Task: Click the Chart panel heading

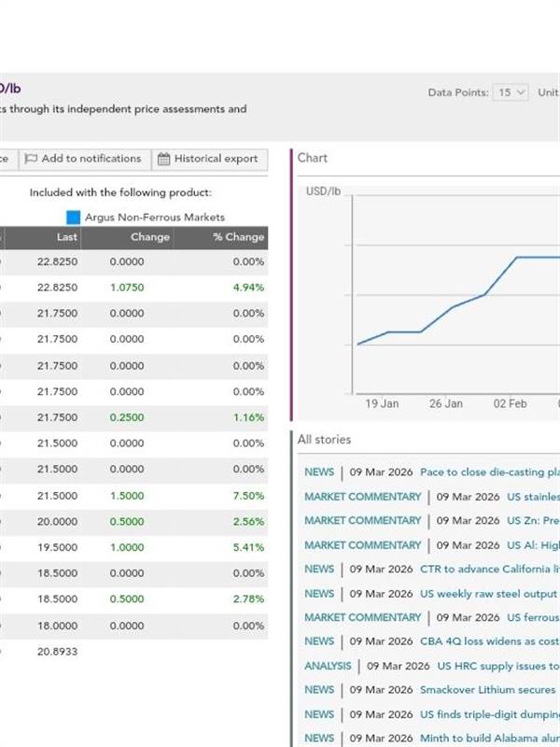Action: pos(313,158)
